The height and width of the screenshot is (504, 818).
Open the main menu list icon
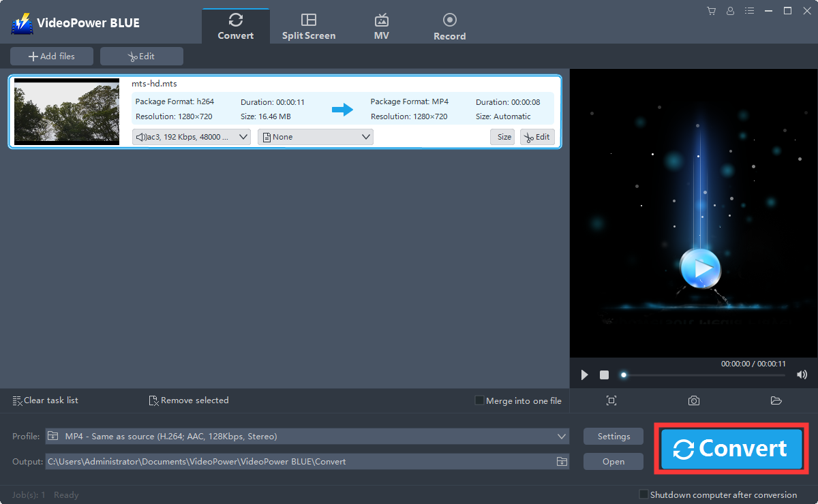coord(749,11)
